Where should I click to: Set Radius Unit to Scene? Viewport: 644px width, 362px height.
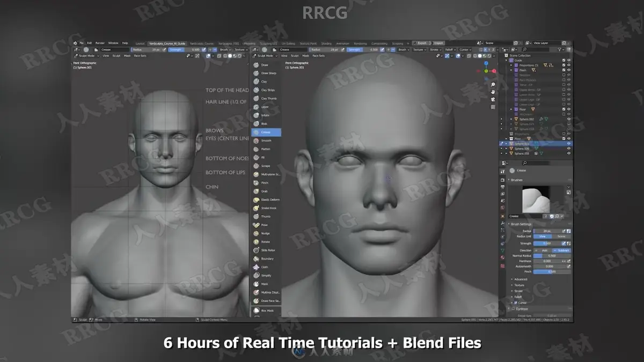click(x=561, y=236)
